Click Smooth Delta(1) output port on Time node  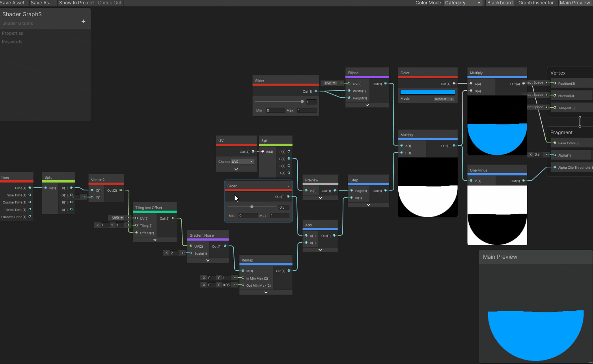pyautogui.click(x=30, y=217)
